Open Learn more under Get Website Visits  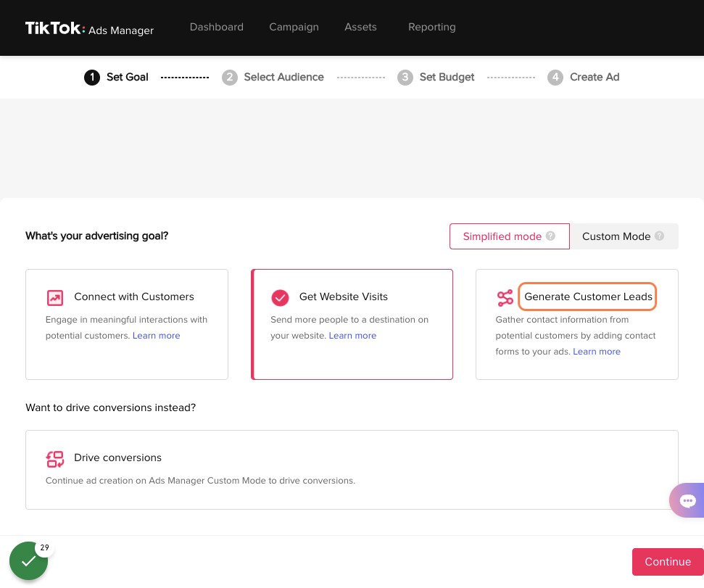pos(352,335)
